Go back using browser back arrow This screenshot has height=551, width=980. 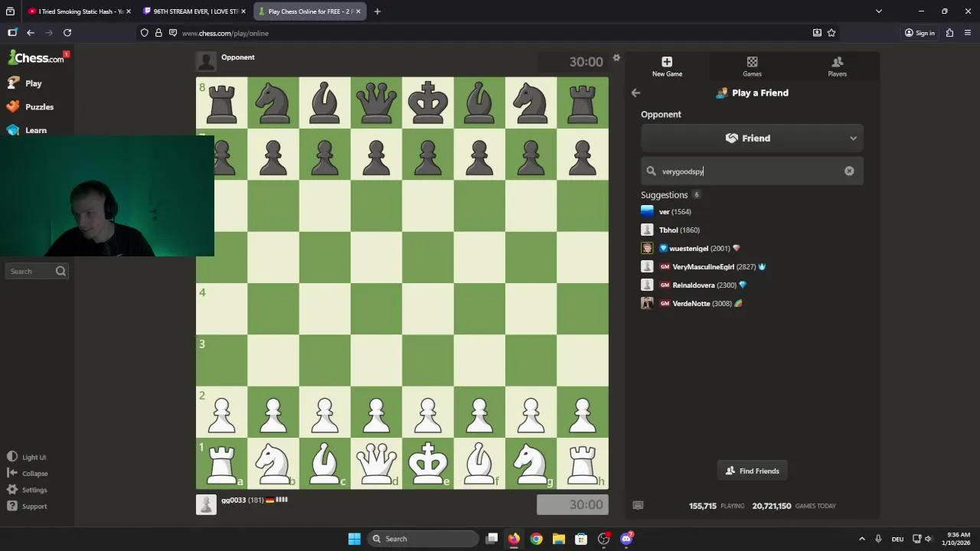[x=31, y=33]
